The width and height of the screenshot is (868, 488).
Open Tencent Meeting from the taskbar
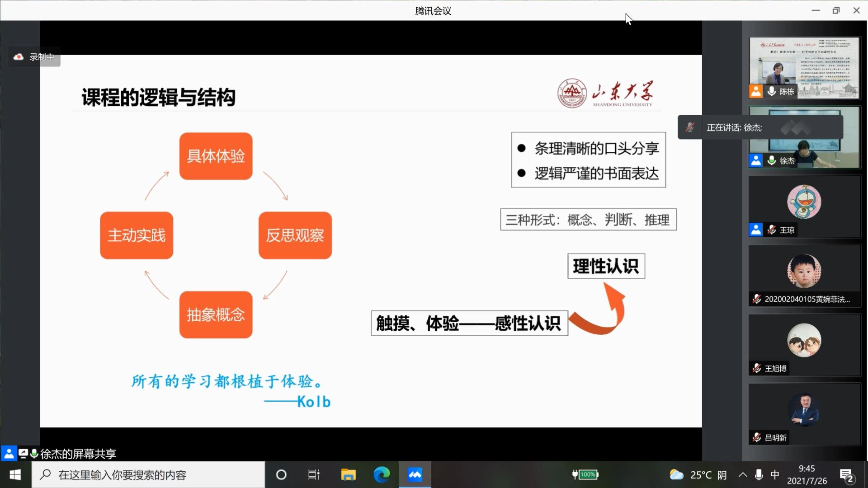coord(415,475)
